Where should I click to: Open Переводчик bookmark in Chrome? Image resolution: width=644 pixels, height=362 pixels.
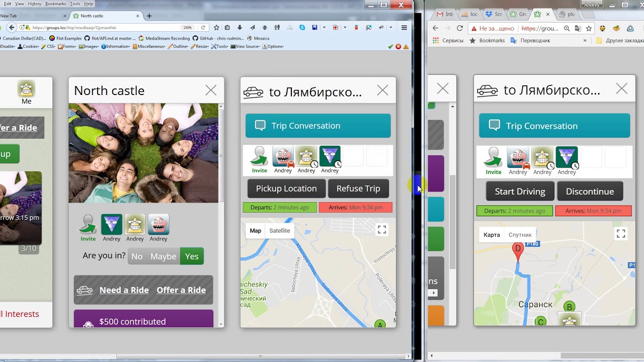click(530, 40)
